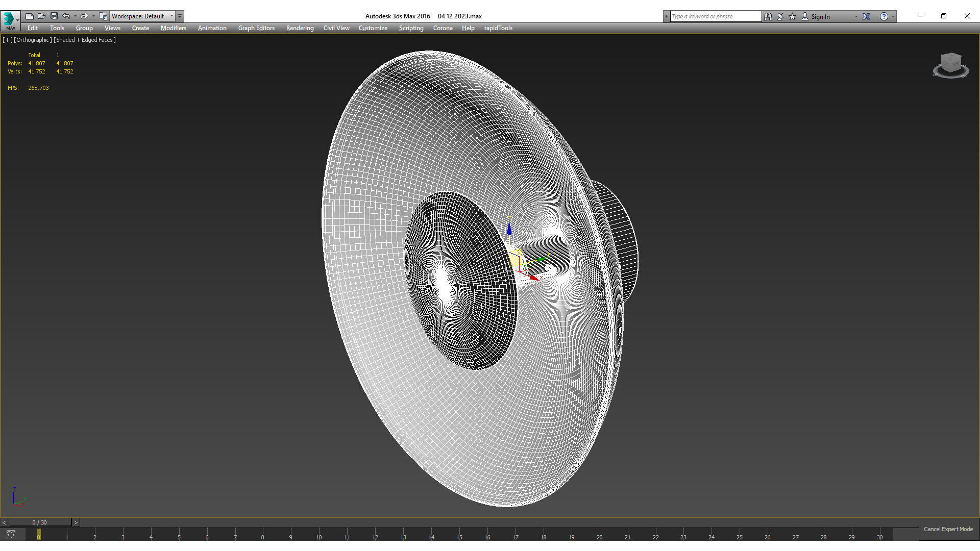The height and width of the screenshot is (551, 980).
Task: Step to next frame with right arrow
Action: pyautogui.click(x=76, y=522)
